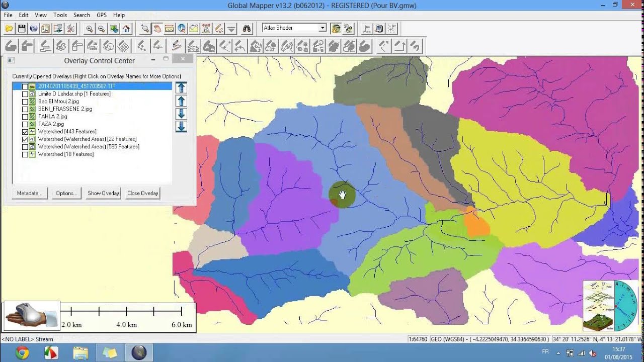The height and width of the screenshot is (362, 644).
Task: Click the Overlay Control Center title icon
Action: click(x=11, y=60)
